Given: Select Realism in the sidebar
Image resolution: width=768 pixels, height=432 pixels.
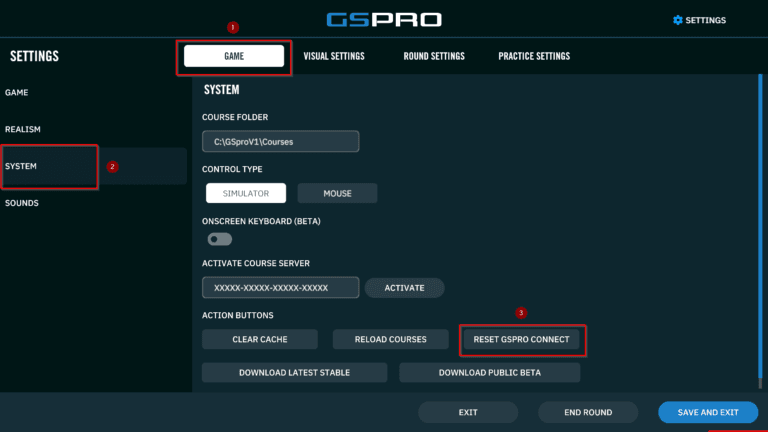Looking at the screenshot, I should coord(23,129).
